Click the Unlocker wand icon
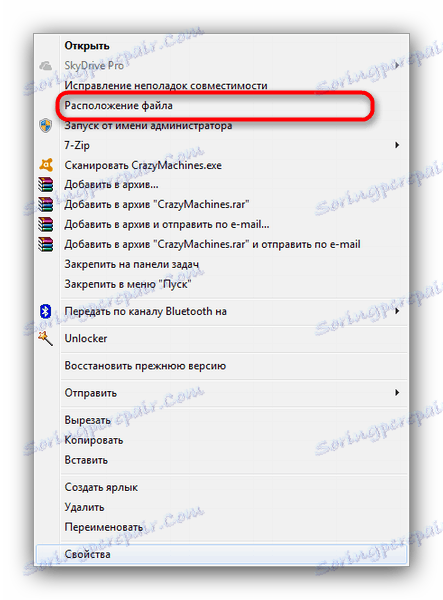The image size is (443, 600). point(46,338)
